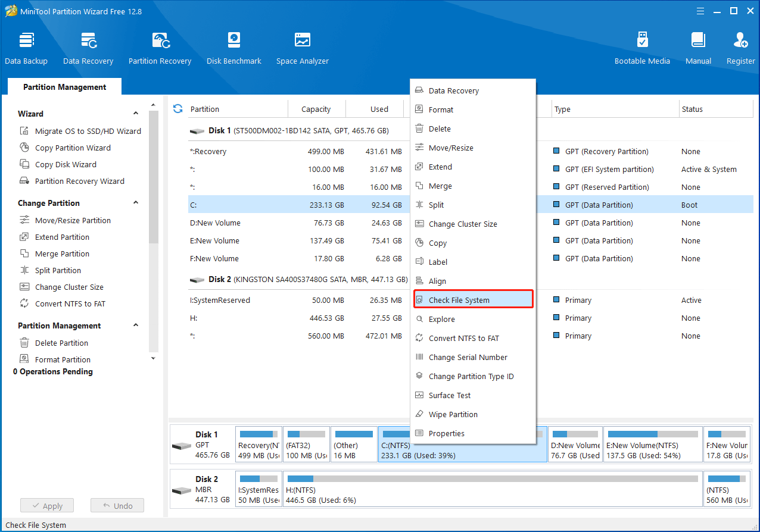
Task: Select Delete Partition in sidebar
Action: pyautogui.click(x=54, y=343)
